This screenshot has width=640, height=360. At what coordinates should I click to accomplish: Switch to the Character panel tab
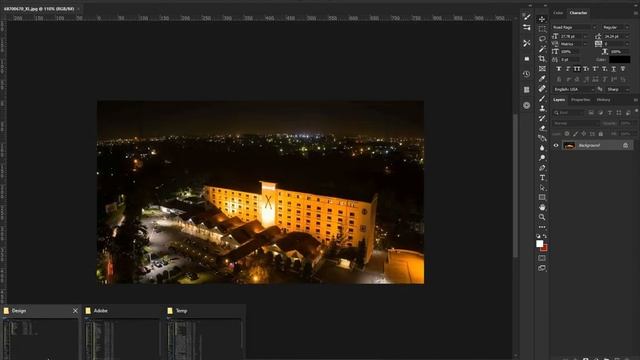coord(578,13)
